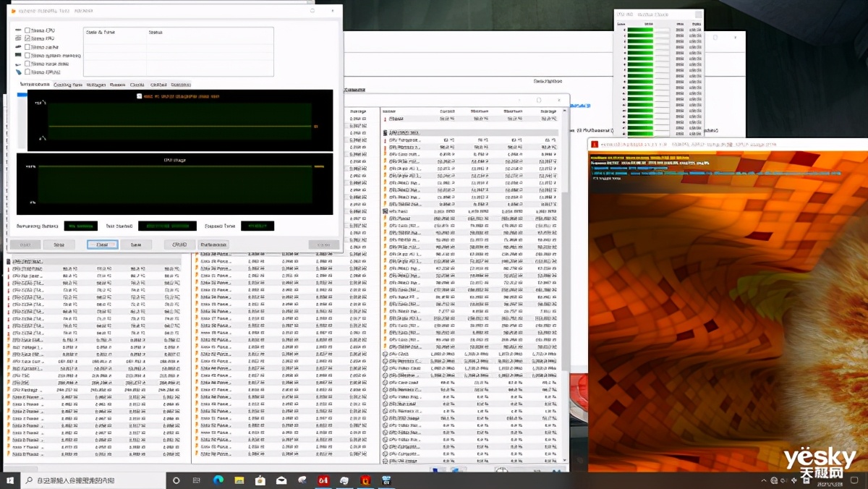Open Microsoft Edge from the taskbar
Viewport: 868px width, 489px height.
218,480
